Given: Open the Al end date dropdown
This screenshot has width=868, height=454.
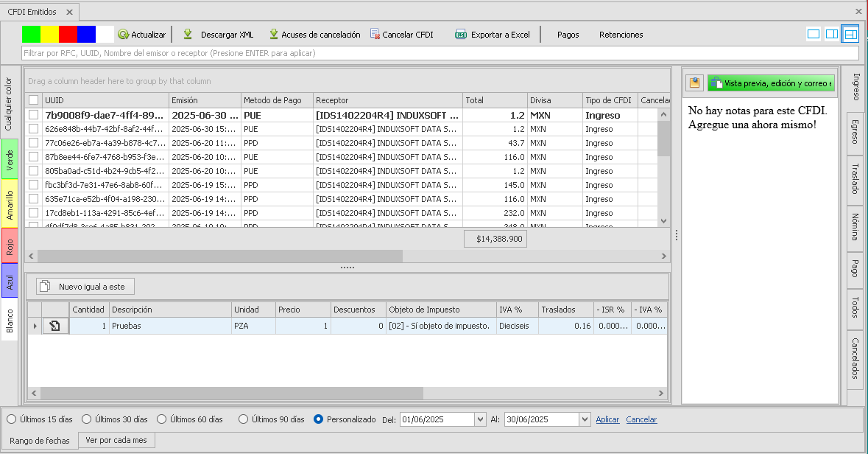Looking at the screenshot, I should [x=585, y=419].
